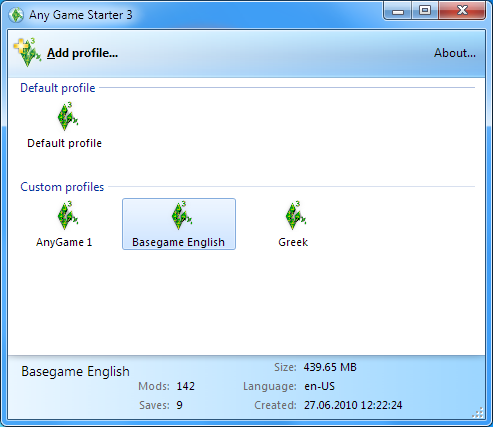Click the Default profile group header
The width and height of the screenshot is (493, 427).
pyautogui.click(x=58, y=88)
